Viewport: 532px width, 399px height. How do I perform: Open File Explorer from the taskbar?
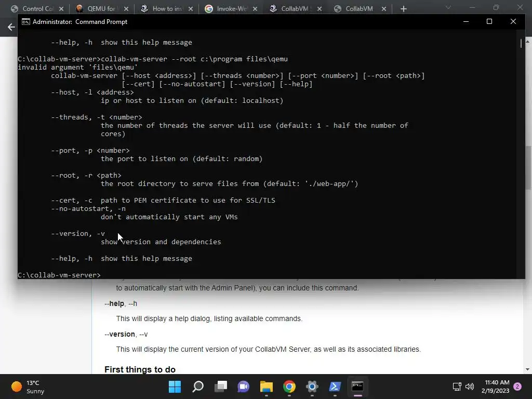[x=267, y=387]
